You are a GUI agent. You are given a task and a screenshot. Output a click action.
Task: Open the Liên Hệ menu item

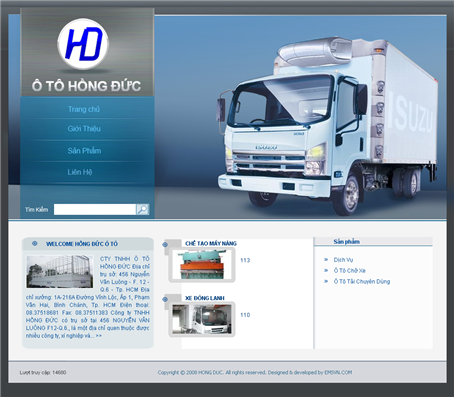80,172
